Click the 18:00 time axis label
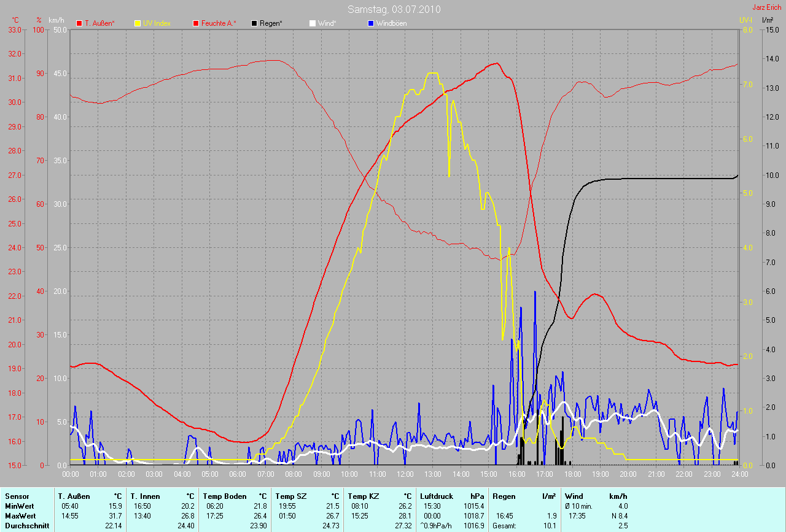The width and height of the screenshot is (786, 532). [x=572, y=474]
